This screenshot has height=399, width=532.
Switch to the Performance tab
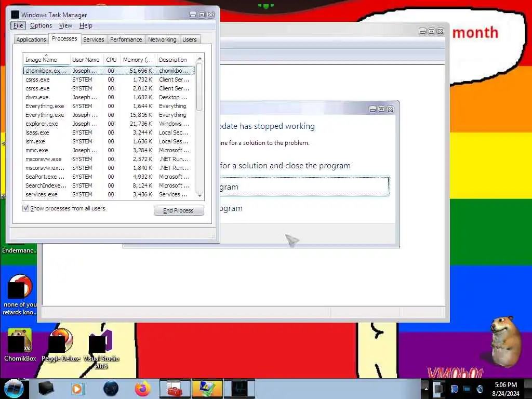(x=126, y=39)
